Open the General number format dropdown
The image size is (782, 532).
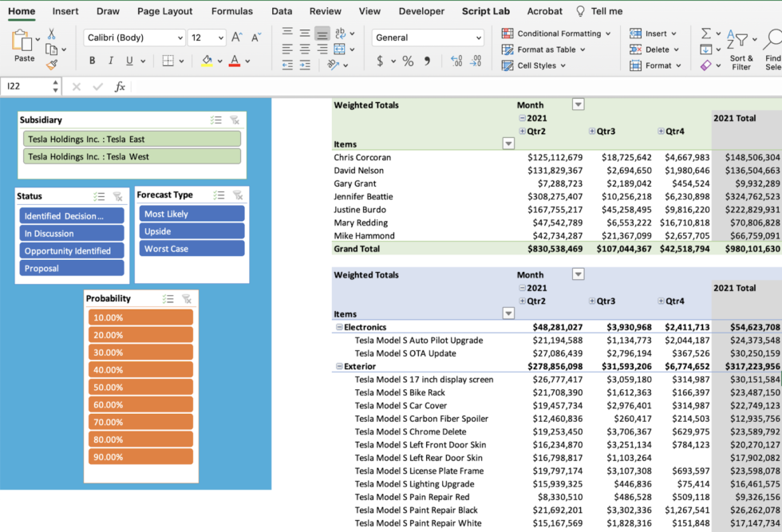[478, 37]
